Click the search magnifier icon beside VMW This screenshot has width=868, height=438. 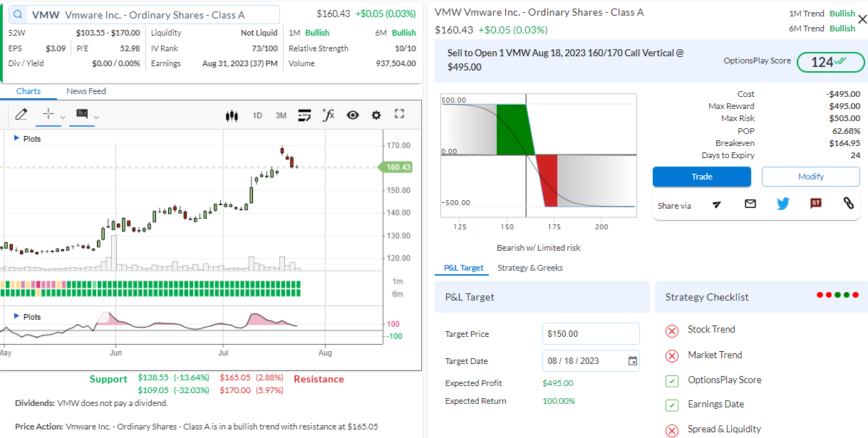coord(17,15)
